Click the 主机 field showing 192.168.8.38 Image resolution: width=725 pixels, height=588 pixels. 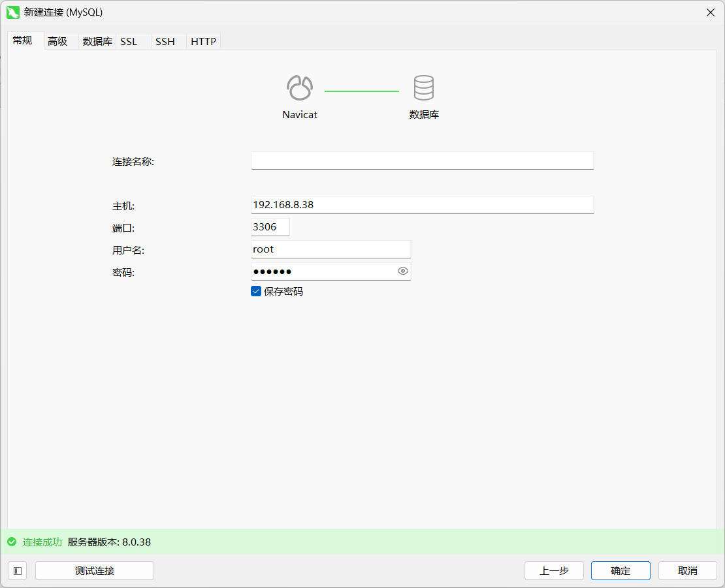pos(422,205)
